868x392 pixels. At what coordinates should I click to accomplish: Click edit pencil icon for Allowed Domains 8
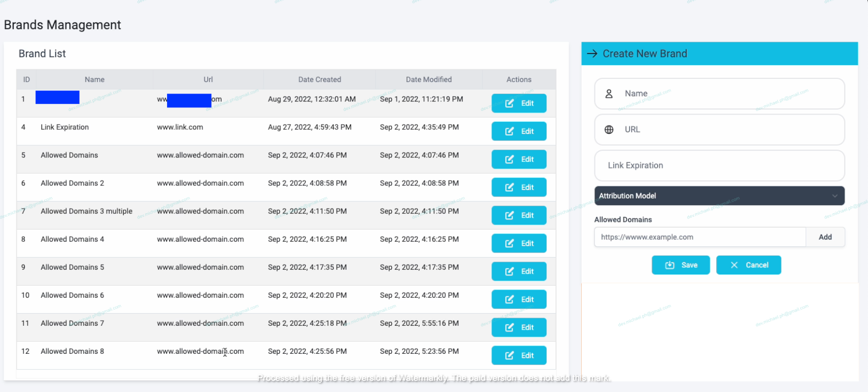(x=509, y=356)
